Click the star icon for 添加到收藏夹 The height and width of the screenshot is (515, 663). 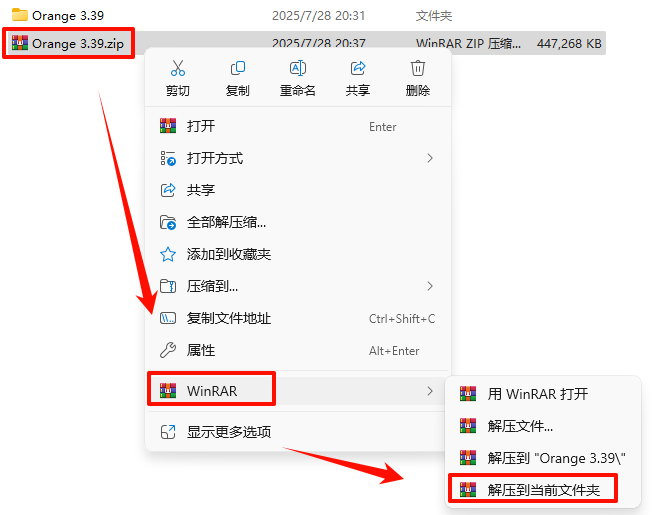[168, 254]
